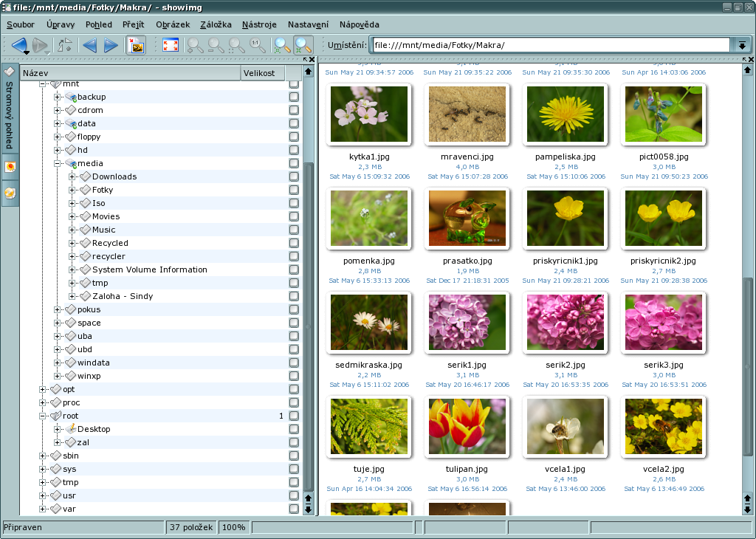Check the box on the cdrom row

coord(294,110)
